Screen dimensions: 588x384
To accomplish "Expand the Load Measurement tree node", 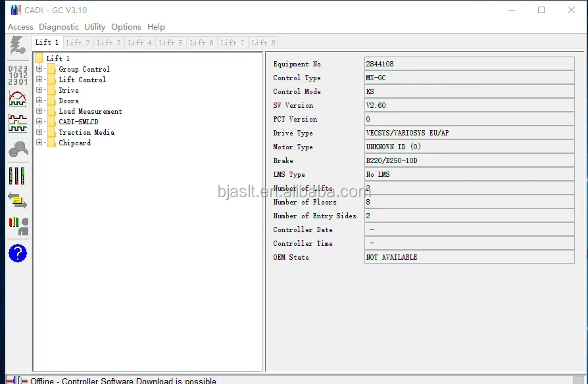I will click(x=39, y=111).
